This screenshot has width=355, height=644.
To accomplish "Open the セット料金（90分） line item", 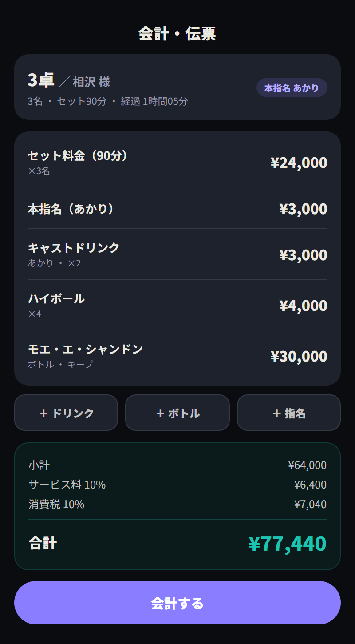I will (x=177, y=163).
